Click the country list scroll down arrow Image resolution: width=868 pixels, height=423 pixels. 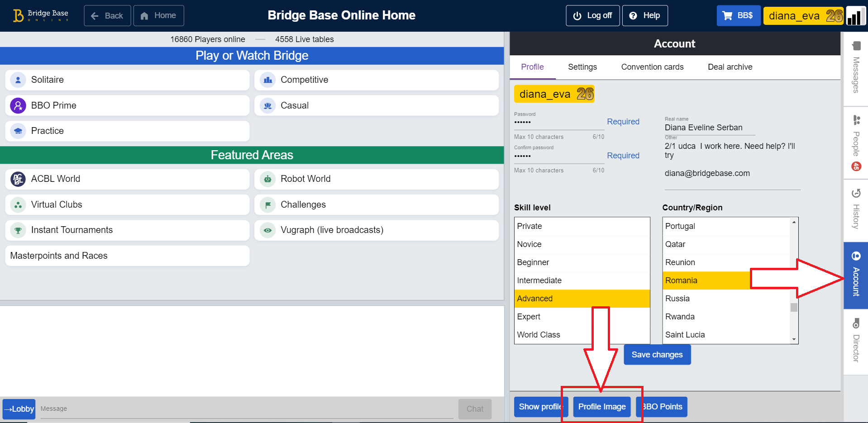click(x=794, y=339)
